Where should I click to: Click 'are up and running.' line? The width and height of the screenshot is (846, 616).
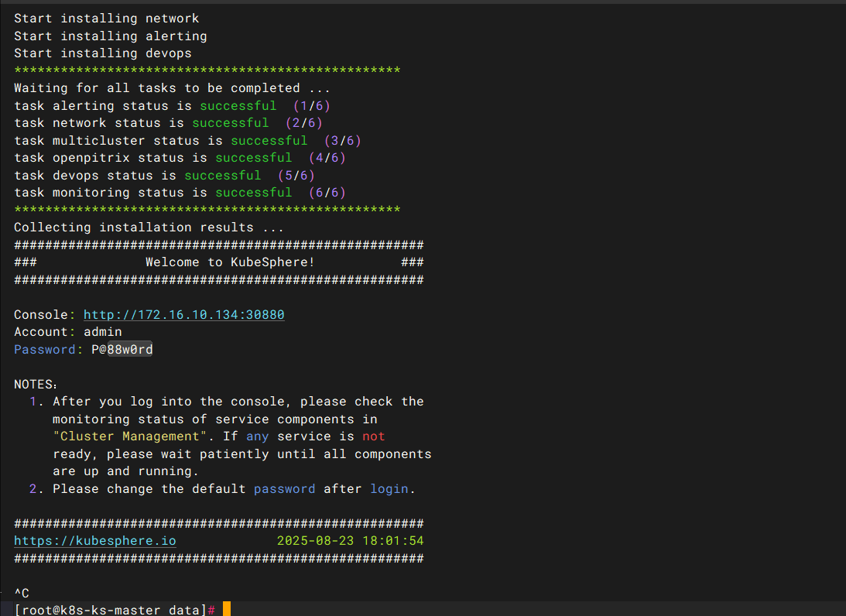tap(125, 471)
